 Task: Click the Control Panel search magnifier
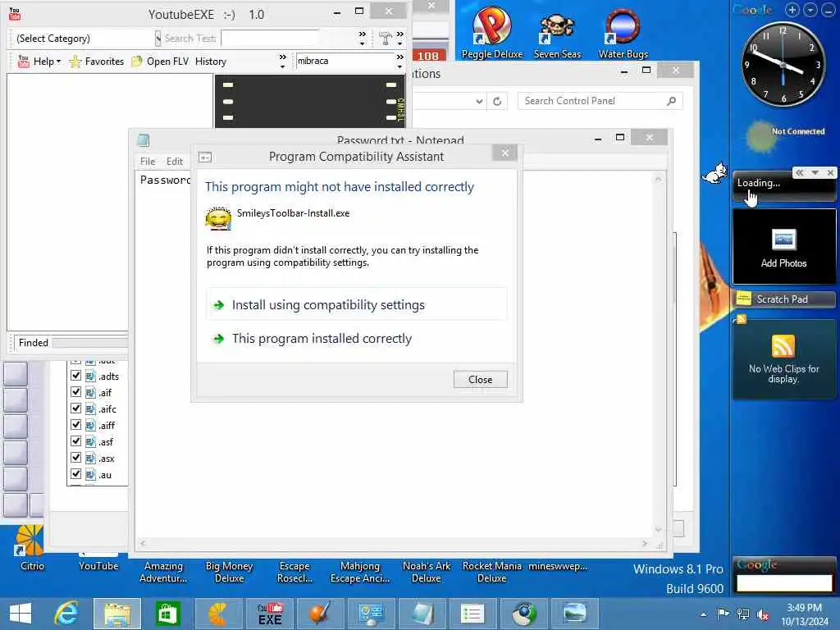pyautogui.click(x=671, y=101)
